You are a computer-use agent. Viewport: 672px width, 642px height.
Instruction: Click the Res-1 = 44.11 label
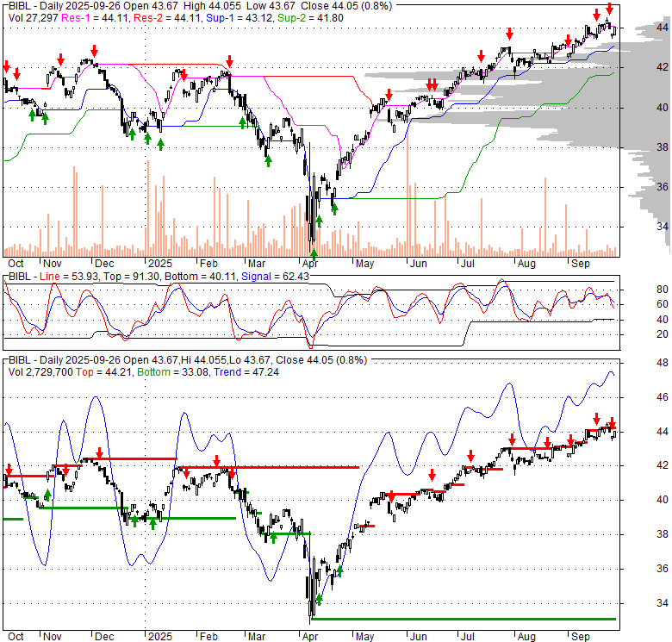click(x=95, y=18)
